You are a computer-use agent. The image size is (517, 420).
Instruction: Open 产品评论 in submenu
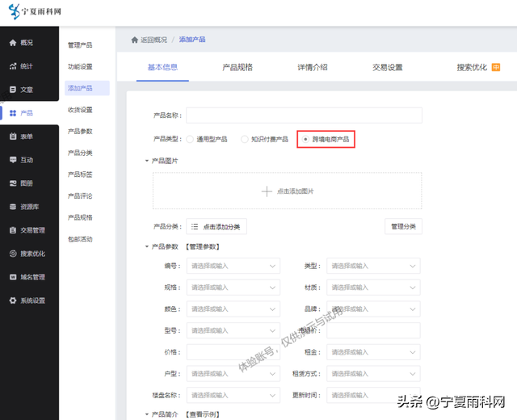tap(80, 195)
